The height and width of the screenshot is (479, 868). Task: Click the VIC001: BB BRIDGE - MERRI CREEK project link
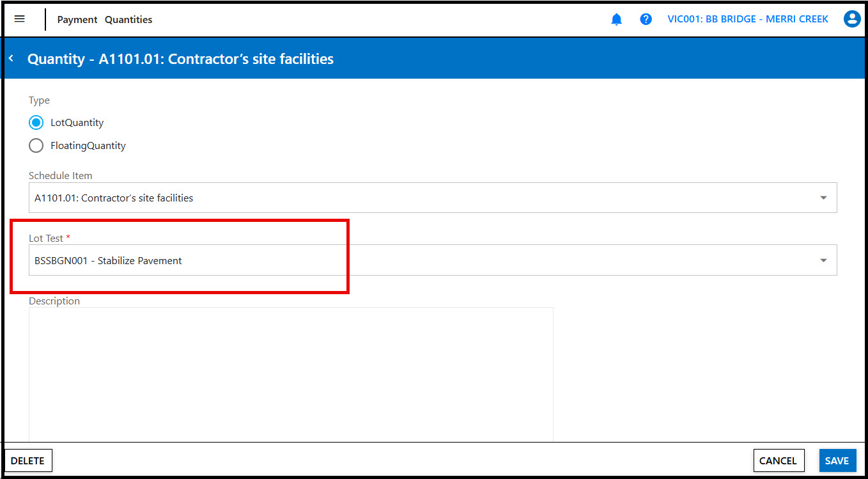748,19
